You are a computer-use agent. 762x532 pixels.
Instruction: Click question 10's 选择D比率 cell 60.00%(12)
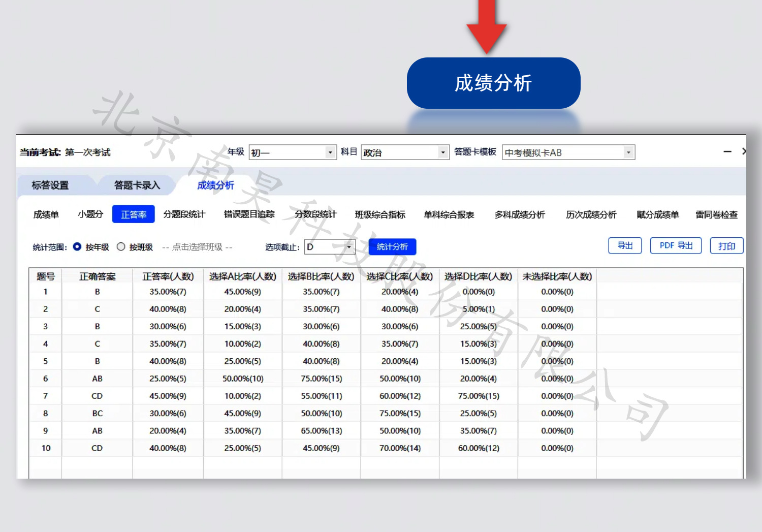[x=479, y=448]
